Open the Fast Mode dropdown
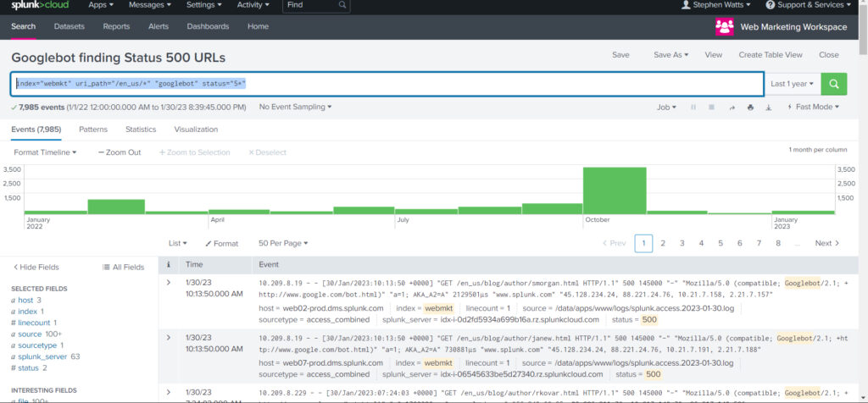The width and height of the screenshot is (868, 403). tap(813, 108)
